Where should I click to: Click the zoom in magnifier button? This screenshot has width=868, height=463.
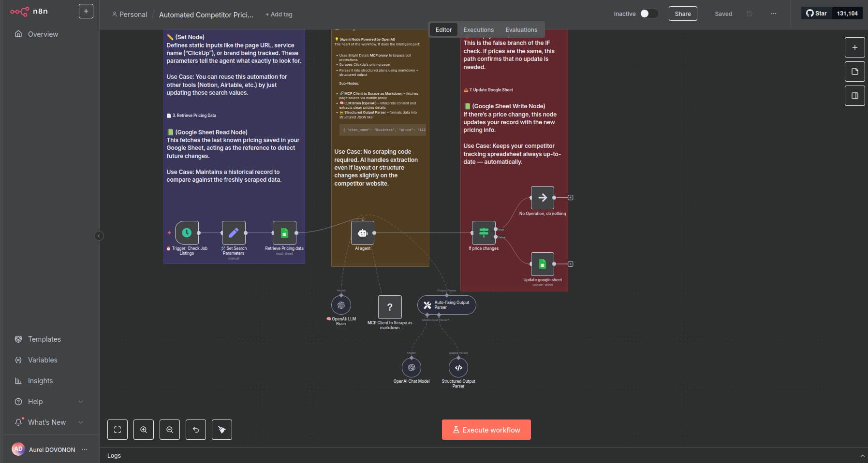coord(144,430)
